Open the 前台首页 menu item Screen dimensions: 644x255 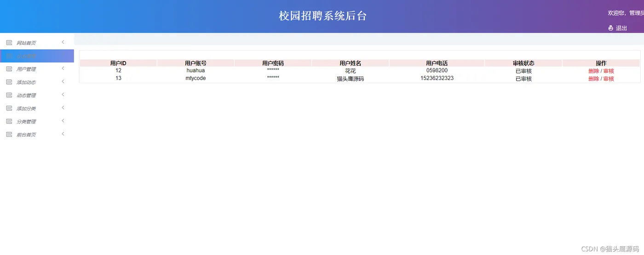pyautogui.click(x=26, y=135)
